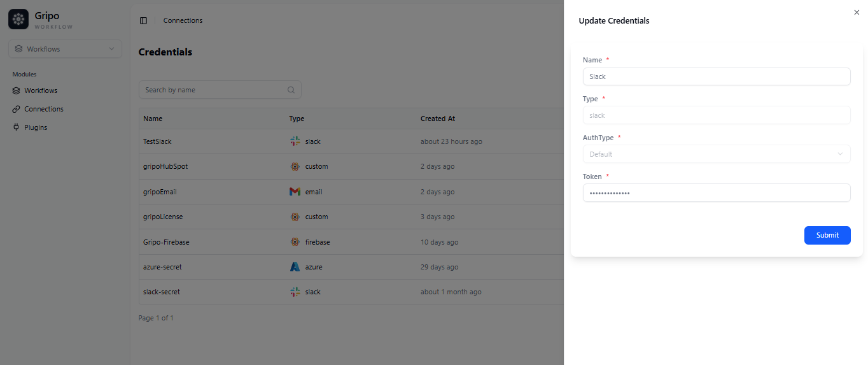
Task: Click the Gmail icon in gripoEmail row
Action: (295, 192)
